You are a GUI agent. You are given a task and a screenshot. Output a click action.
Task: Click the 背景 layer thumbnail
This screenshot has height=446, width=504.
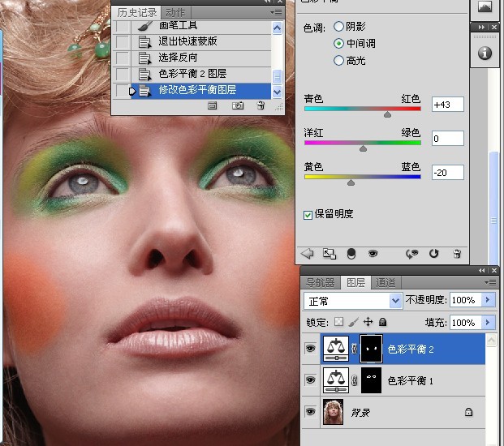(x=333, y=412)
